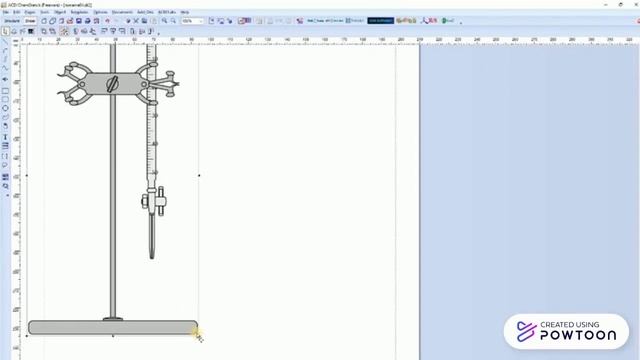Open the Edit menu
The width and height of the screenshot is (640, 360).
point(16,12)
